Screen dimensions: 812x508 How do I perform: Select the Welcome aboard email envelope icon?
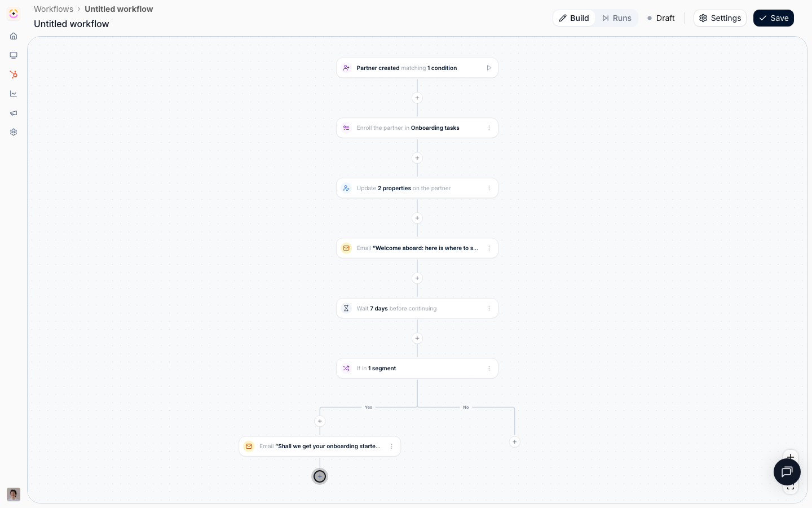pyautogui.click(x=346, y=248)
